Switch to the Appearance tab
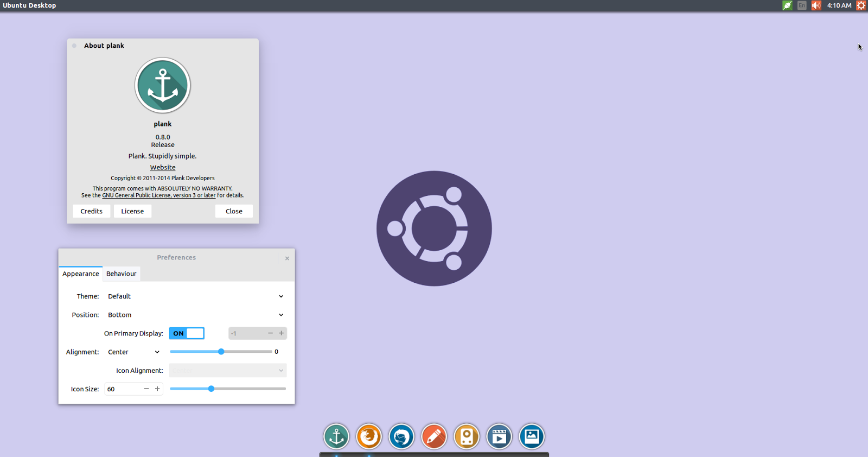The image size is (868, 457). pyautogui.click(x=81, y=274)
